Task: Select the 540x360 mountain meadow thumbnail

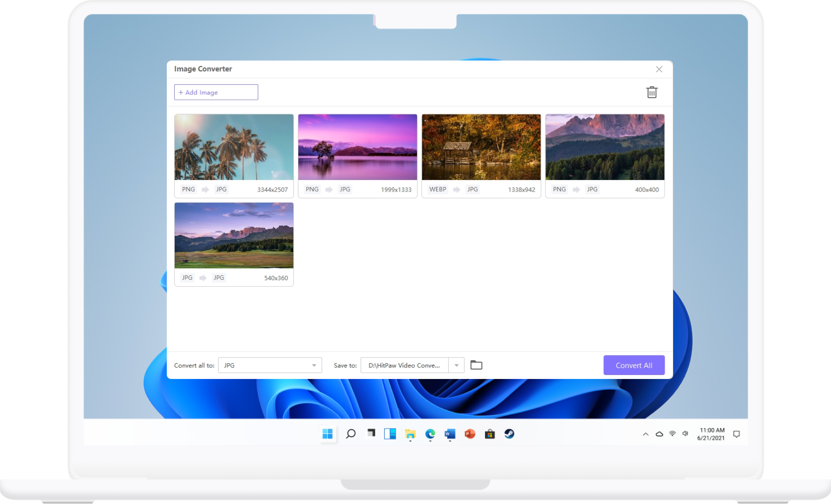Action: (x=234, y=235)
